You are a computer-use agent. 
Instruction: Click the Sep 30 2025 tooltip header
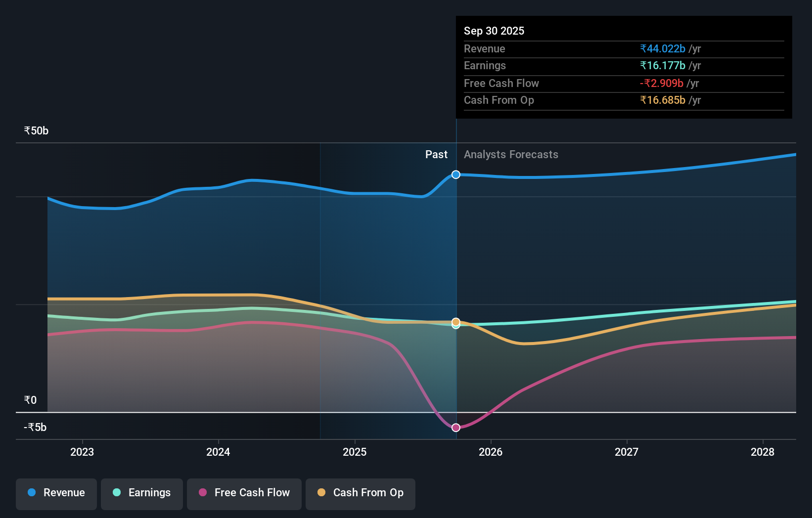coord(494,31)
